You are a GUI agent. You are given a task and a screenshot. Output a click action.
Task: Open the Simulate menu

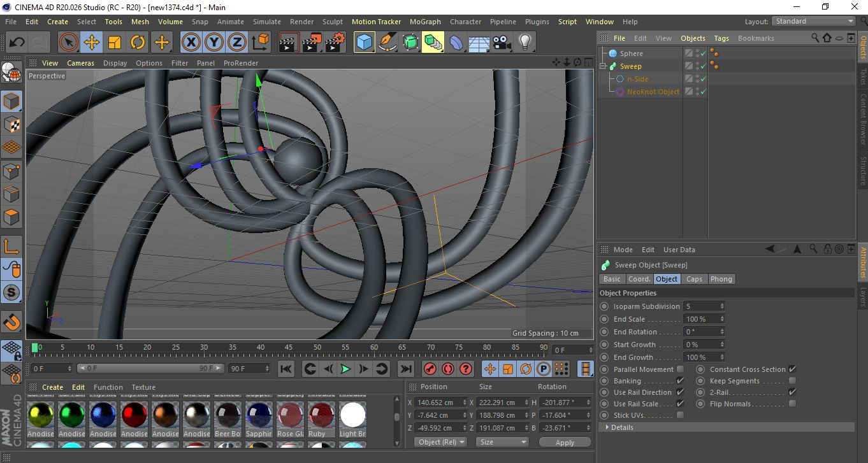pos(267,22)
